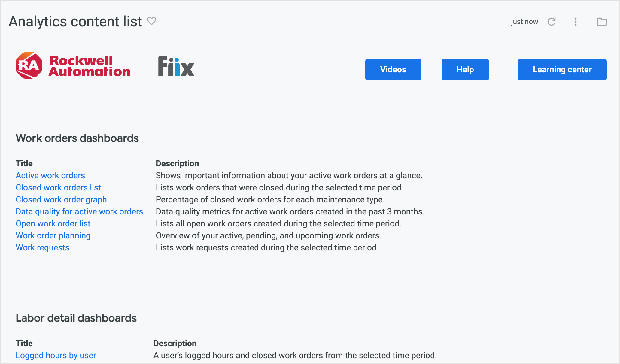Viewport: 620px width, 364px height.
Task: Reload the dashboard using the refresh icon
Action: point(552,22)
